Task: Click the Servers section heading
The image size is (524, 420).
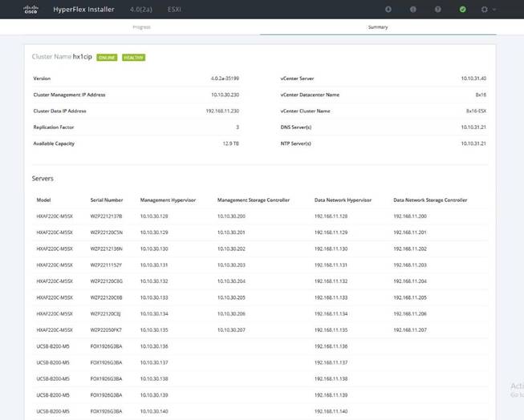Action: [x=43, y=179]
